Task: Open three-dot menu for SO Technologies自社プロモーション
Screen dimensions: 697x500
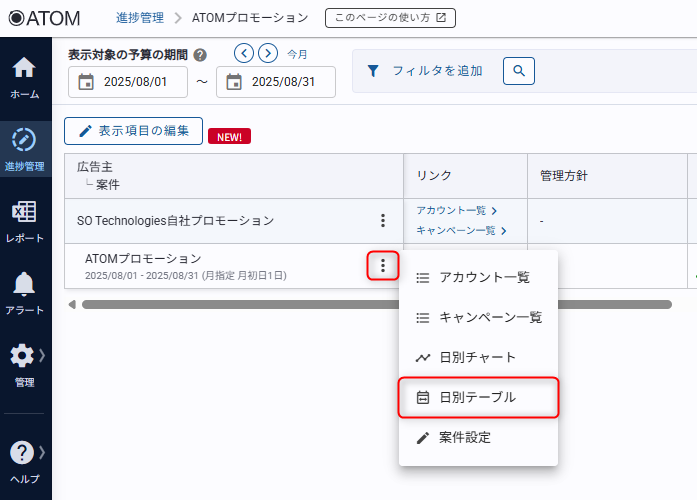Action: pos(382,221)
